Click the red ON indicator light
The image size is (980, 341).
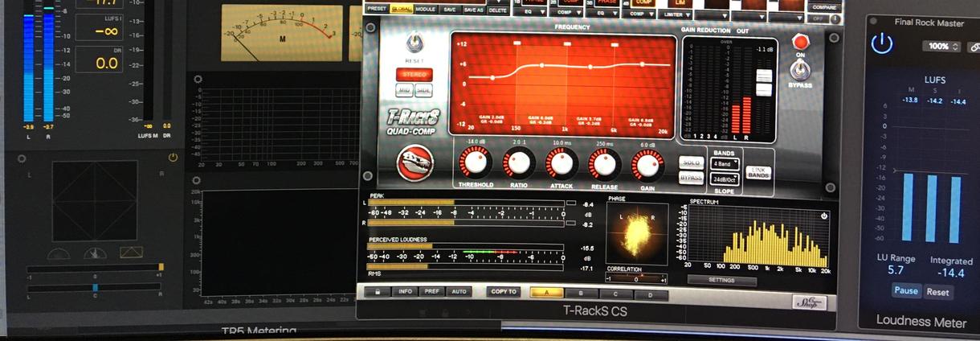[800, 42]
